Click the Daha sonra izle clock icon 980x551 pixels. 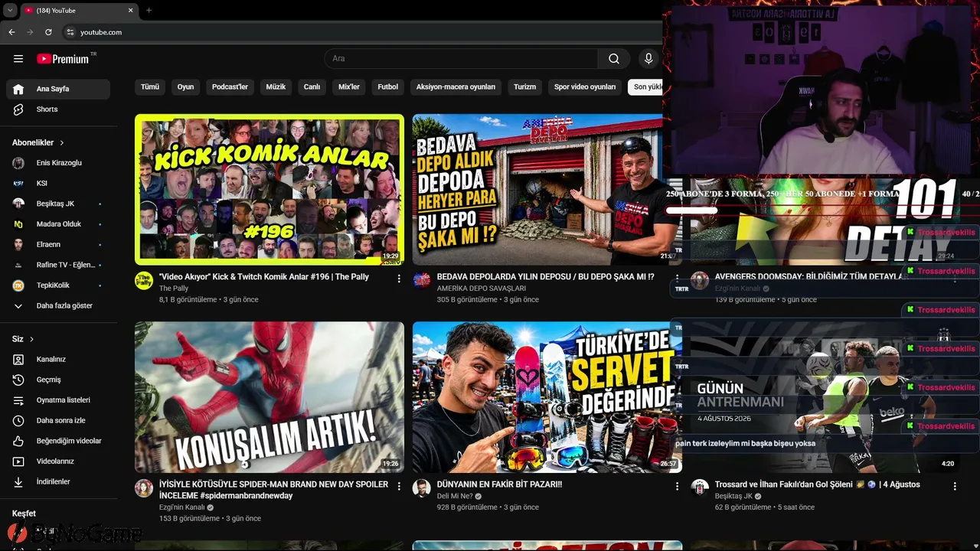[x=18, y=420]
